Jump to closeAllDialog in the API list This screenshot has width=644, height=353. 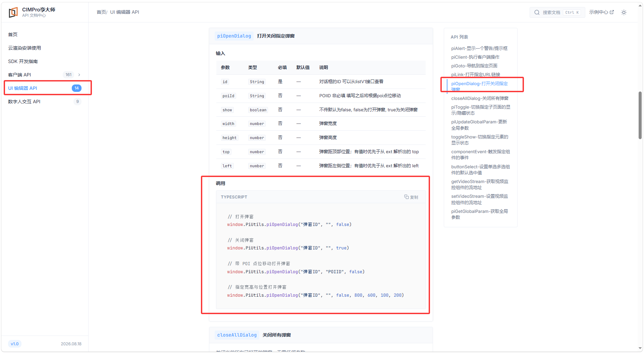pyautogui.click(x=480, y=98)
